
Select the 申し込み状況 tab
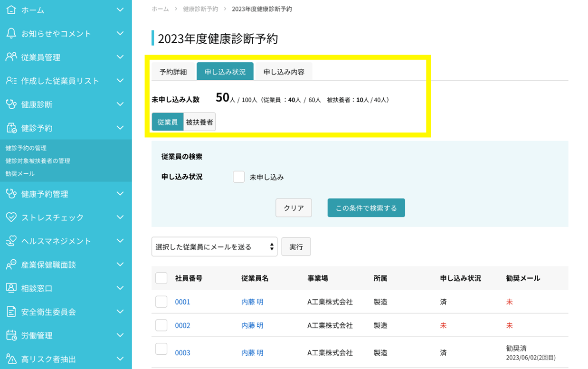(225, 72)
